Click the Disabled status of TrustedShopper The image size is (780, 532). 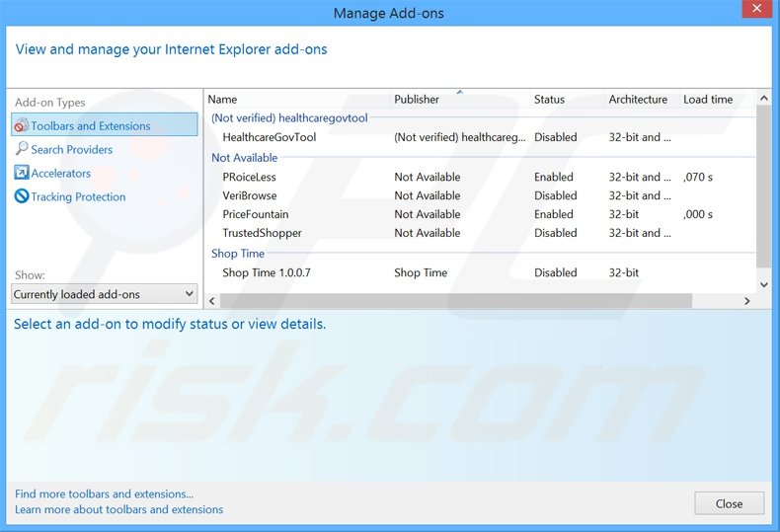click(x=556, y=233)
